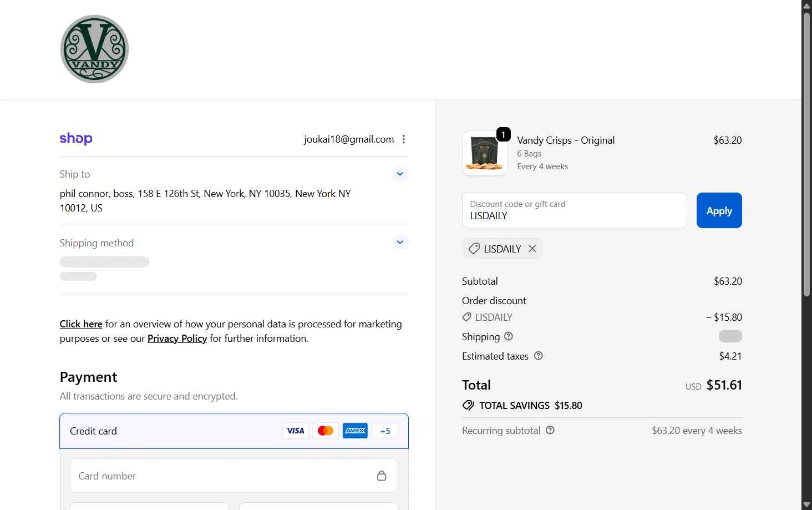The height and width of the screenshot is (510, 812).
Task: Open the Shipping help tooltip icon
Action: click(x=509, y=336)
